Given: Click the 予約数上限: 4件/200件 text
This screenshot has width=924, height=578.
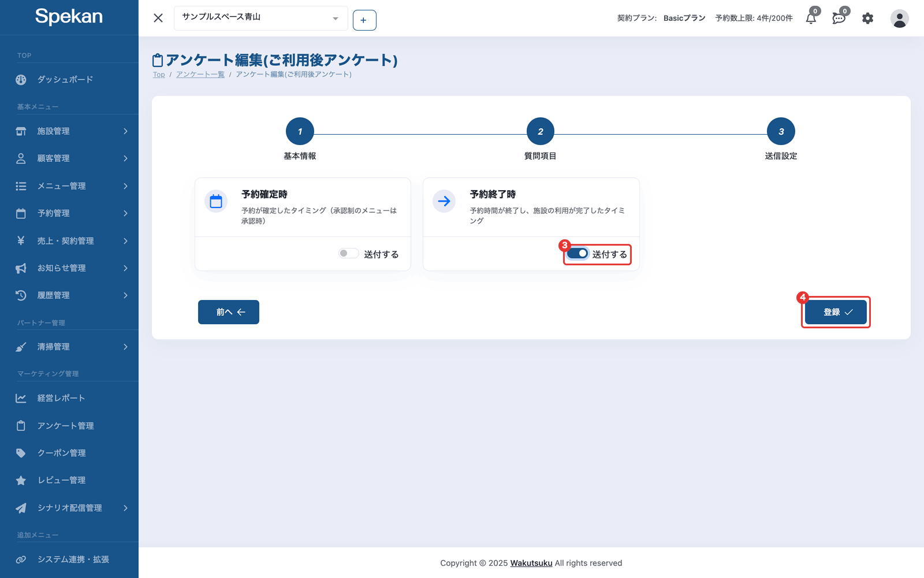Looking at the screenshot, I should click(754, 18).
